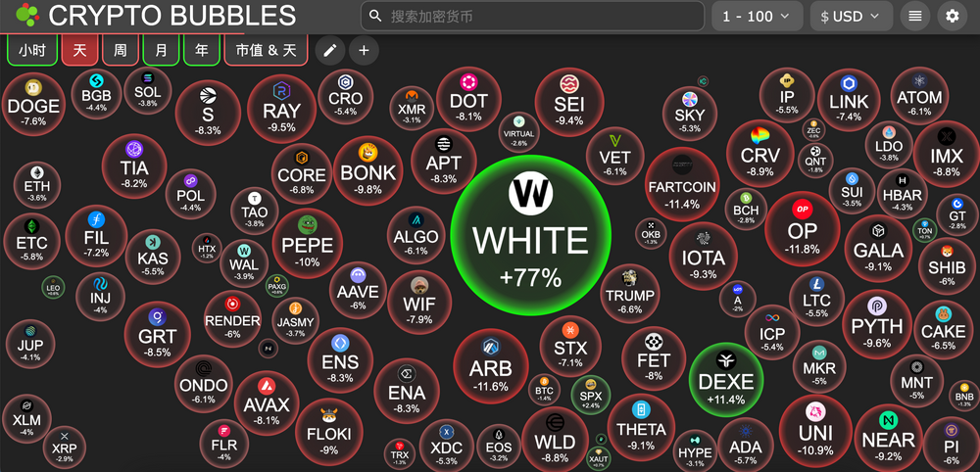Switch to the 小时 (hour) timeframe
The width and height of the screenshot is (980, 472).
[31, 50]
